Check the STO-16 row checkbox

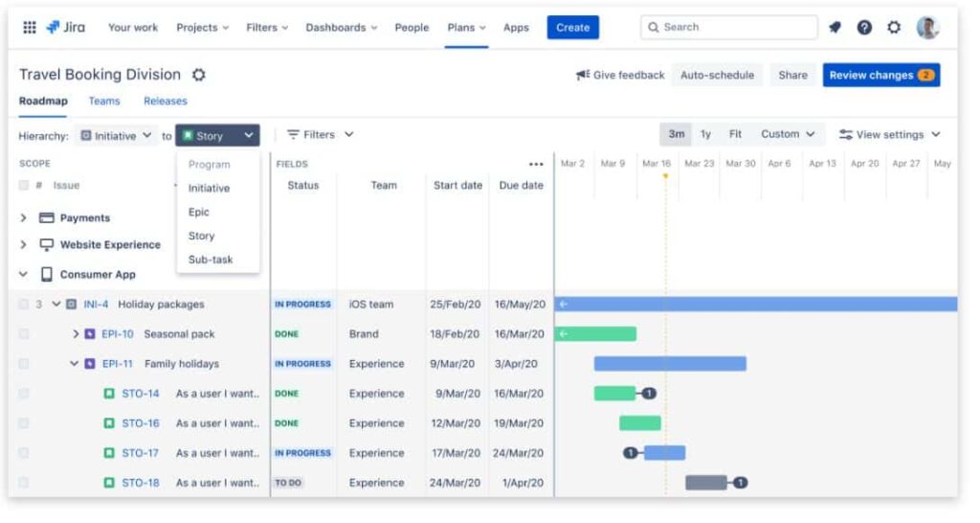(x=24, y=423)
